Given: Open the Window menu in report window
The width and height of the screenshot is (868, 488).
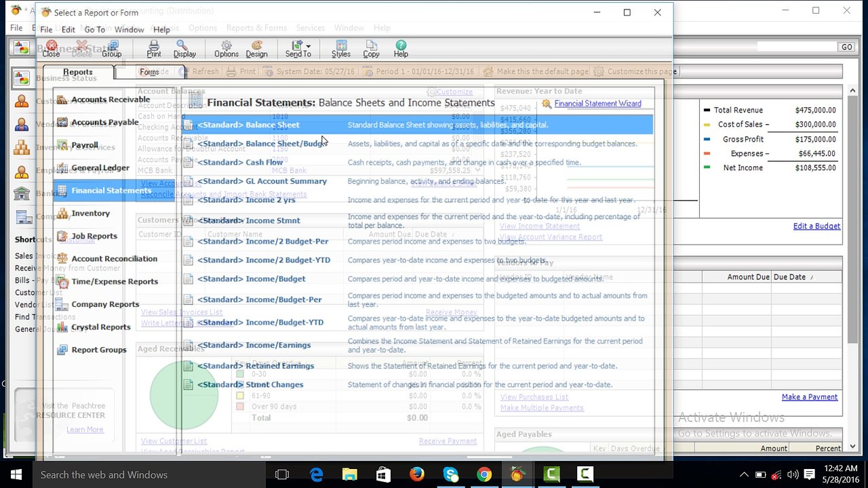Looking at the screenshot, I should click(129, 30).
